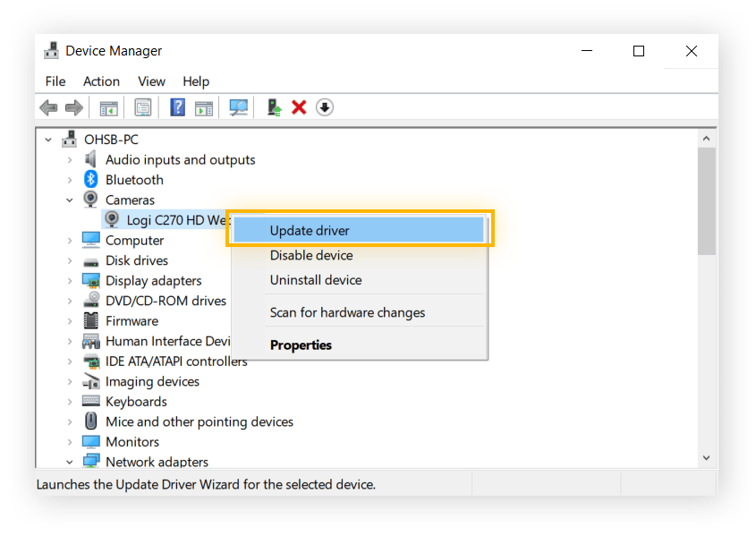Image resolution: width=756 pixels, height=536 pixels.
Task: Click the scrollbar down arrow
Action: [x=706, y=456]
